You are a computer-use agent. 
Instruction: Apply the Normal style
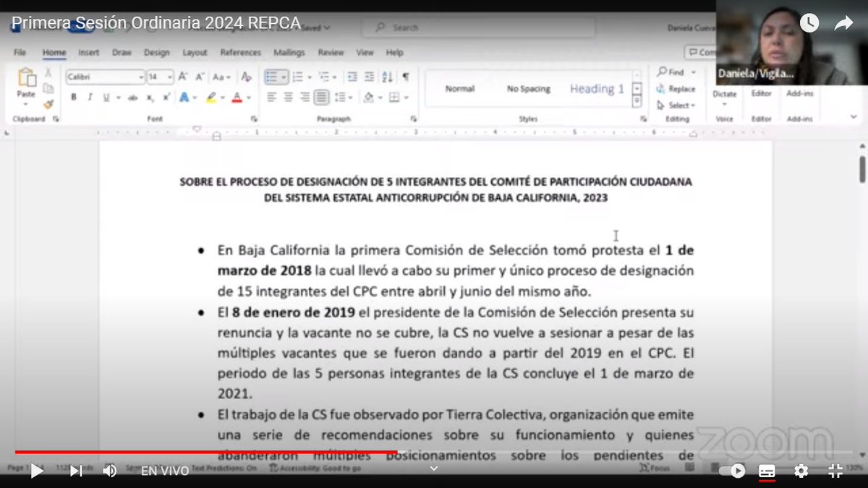(460, 89)
